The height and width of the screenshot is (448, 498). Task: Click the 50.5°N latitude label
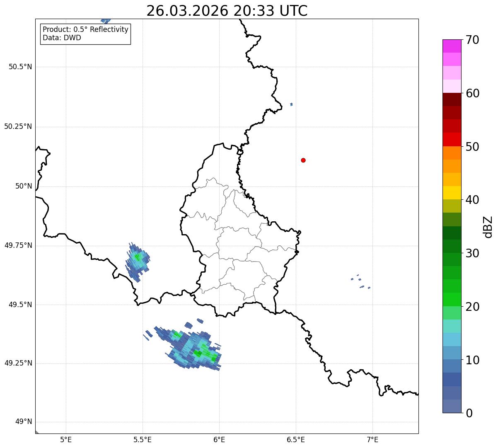coord(20,67)
